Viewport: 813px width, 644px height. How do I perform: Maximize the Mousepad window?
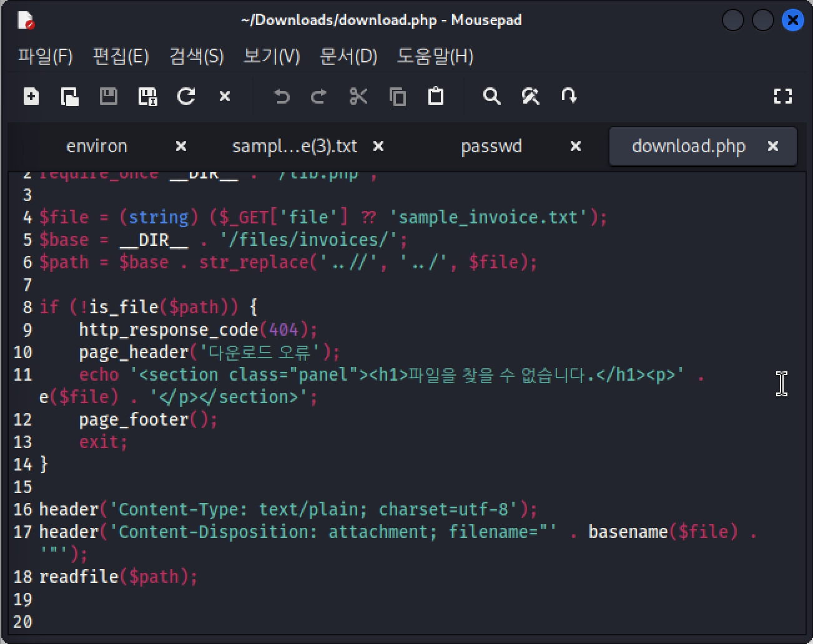[762, 21]
